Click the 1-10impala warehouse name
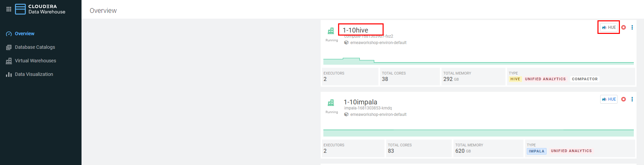644x165 pixels. (360, 102)
